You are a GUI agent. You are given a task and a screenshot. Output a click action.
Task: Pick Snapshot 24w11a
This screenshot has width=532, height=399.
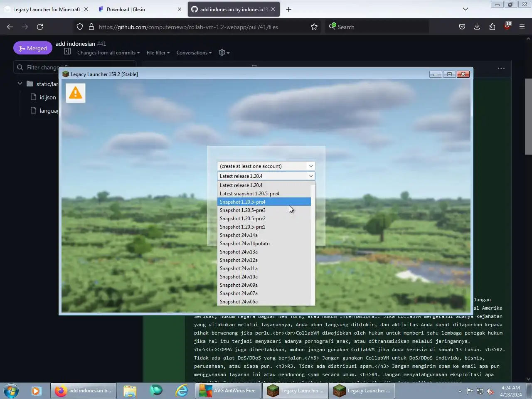point(264,268)
